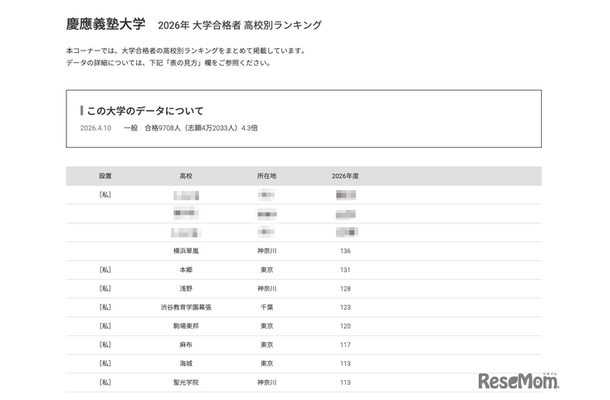The width and height of the screenshot is (610, 400).
Task: Click the 設置 column header
Action: 105,176
